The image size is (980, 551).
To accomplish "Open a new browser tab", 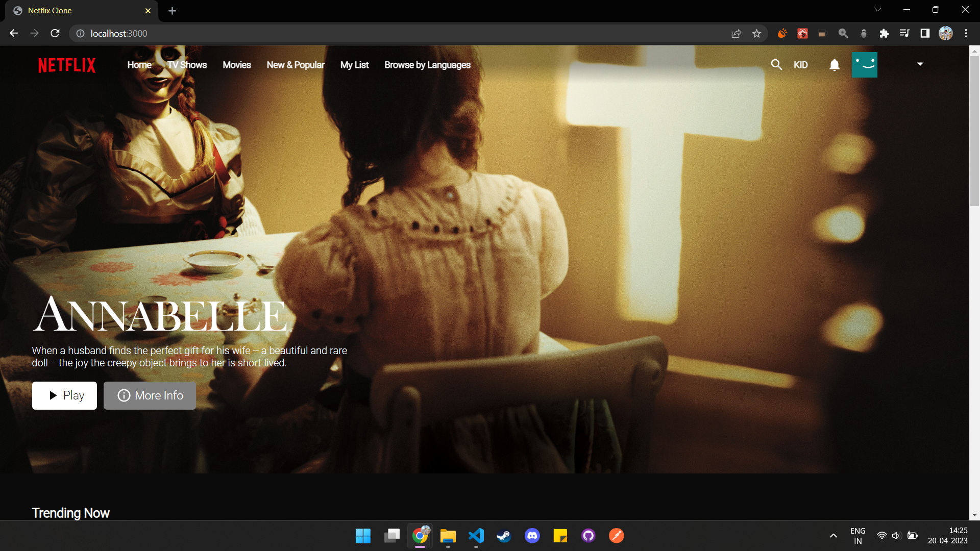I will pyautogui.click(x=172, y=11).
